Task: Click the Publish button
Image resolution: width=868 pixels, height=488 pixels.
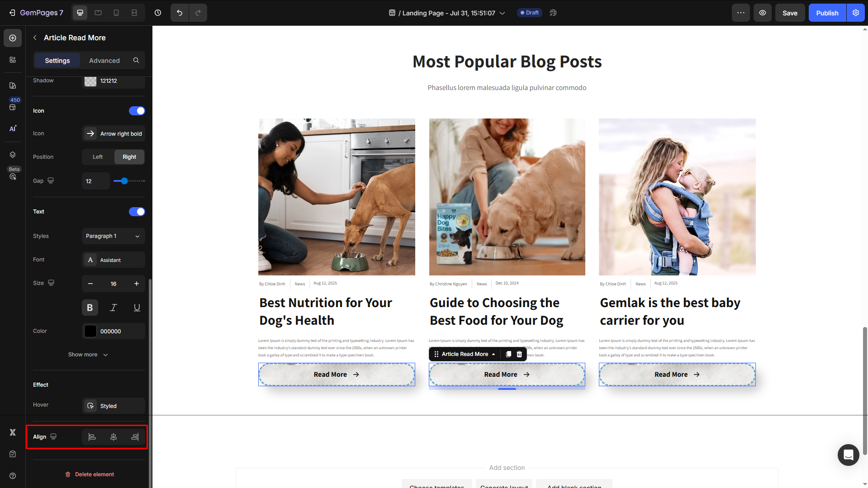Action: (x=827, y=13)
